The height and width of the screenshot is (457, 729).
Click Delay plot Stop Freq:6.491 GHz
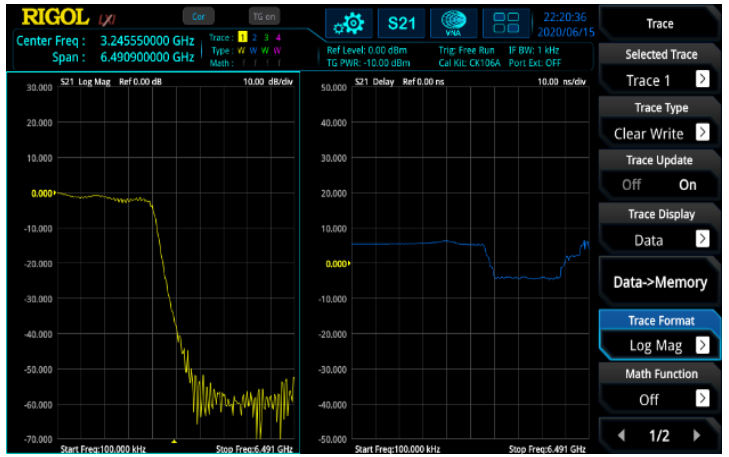click(547, 449)
